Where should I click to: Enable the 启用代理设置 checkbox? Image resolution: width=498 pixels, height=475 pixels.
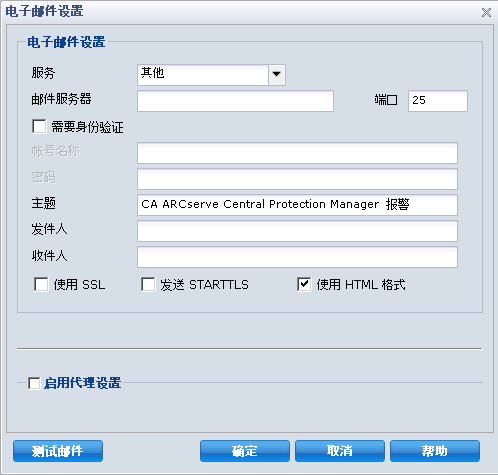34,383
